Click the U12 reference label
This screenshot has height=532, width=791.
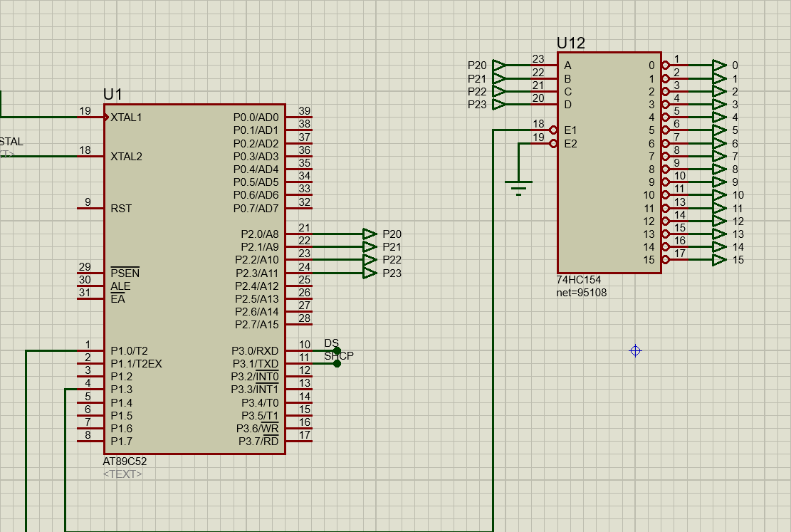pyautogui.click(x=570, y=43)
